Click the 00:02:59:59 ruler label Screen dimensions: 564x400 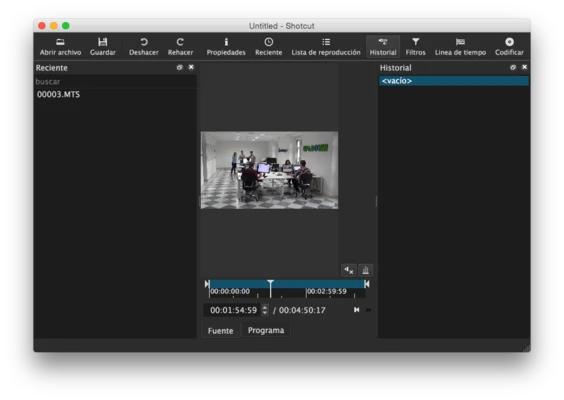coord(327,291)
